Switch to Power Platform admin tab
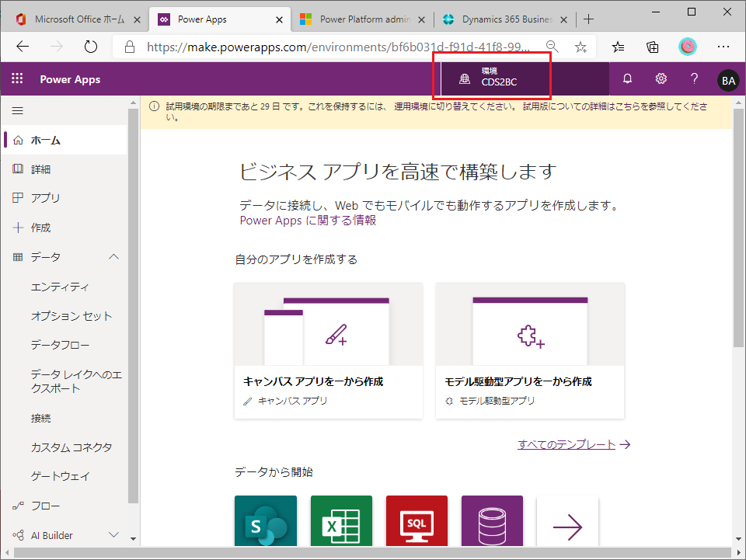746x560 pixels. (363, 19)
